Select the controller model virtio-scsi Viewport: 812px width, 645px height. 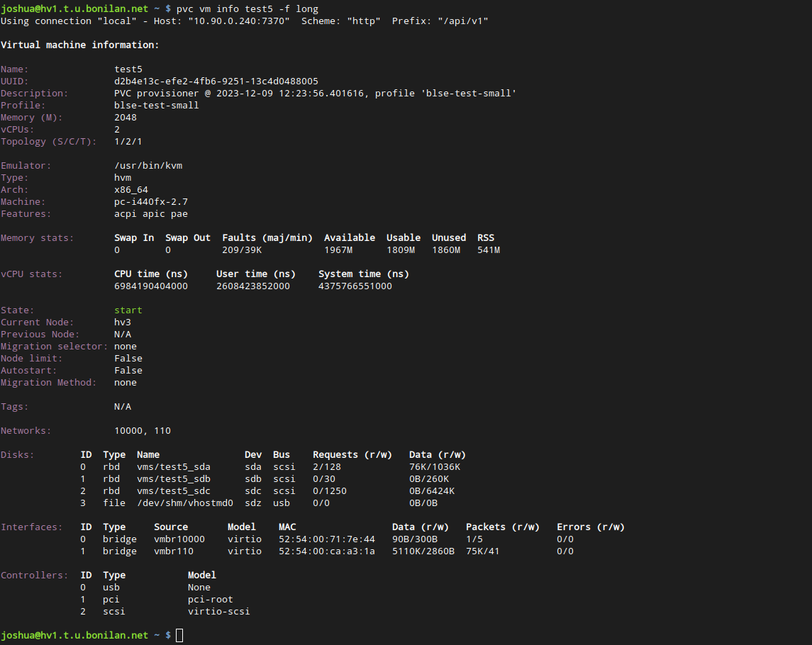tap(218, 611)
